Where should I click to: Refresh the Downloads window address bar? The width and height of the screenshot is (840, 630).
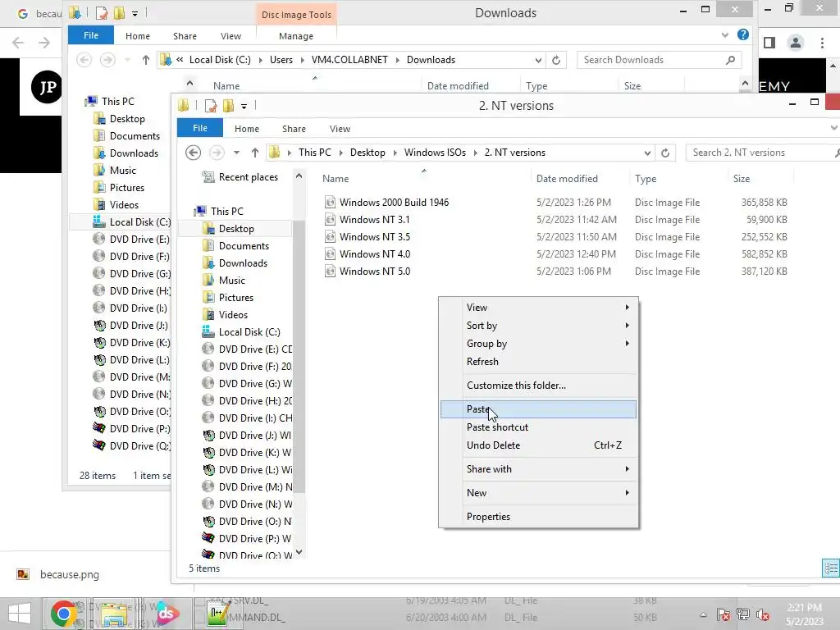click(556, 60)
